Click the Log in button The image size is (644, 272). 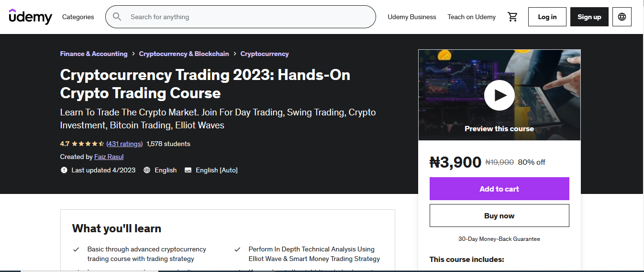click(547, 17)
